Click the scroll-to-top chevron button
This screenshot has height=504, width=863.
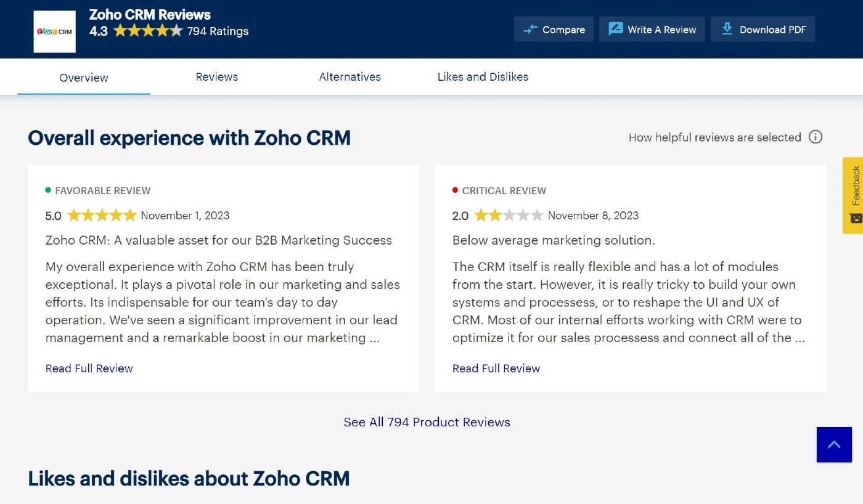[833, 444]
